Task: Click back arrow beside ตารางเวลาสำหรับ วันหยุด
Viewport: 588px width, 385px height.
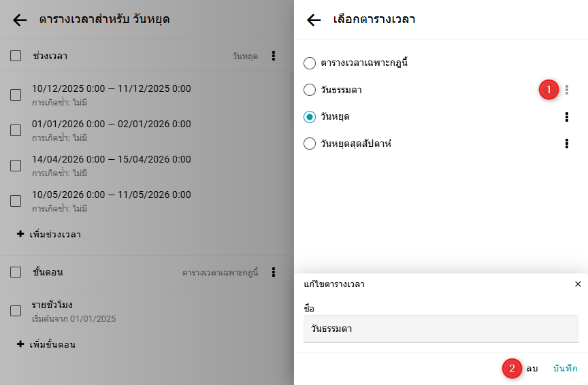Action: 20,20
